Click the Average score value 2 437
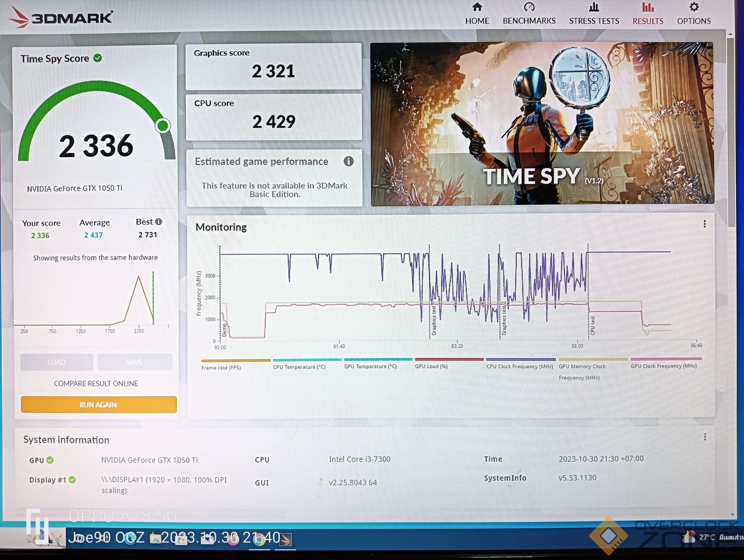This screenshot has width=744, height=560. [x=93, y=235]
